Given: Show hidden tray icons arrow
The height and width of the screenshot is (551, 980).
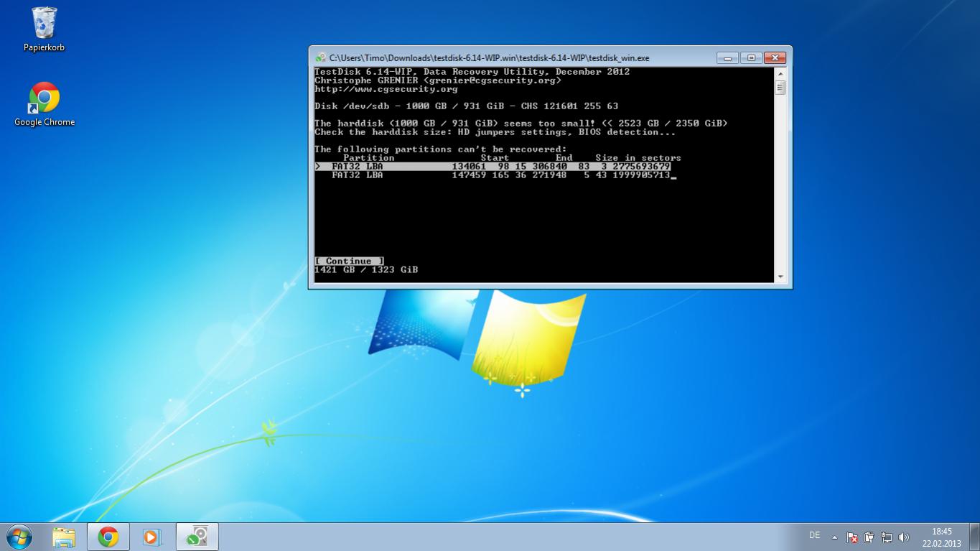Looking at the screenshot, I should pyautogui.click(x=834, y=537).
